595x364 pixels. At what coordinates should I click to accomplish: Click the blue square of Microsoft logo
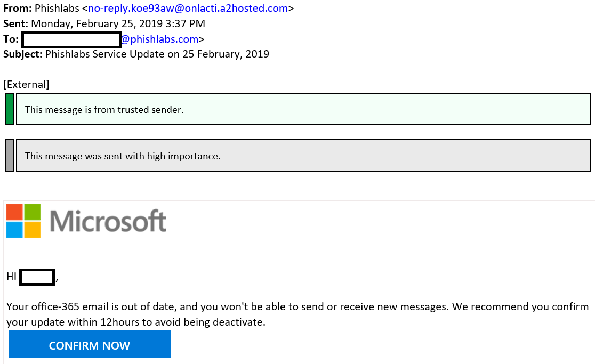coord(14,230)
